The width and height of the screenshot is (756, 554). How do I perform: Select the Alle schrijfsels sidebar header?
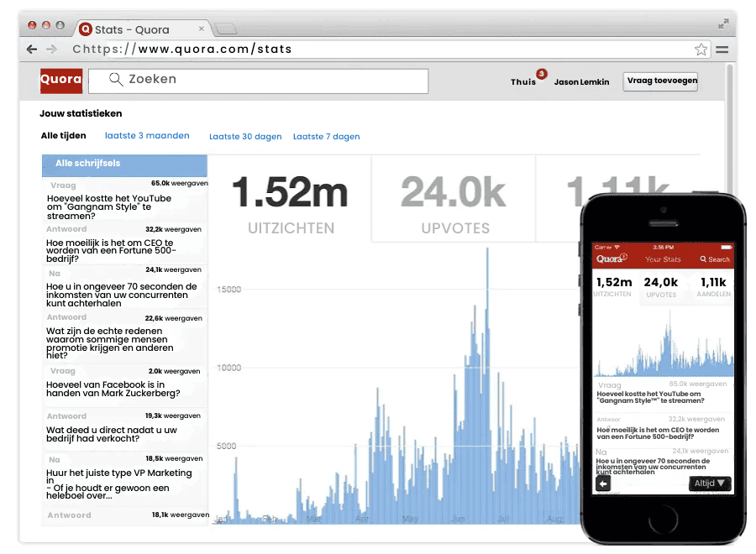tap(124, 164)
